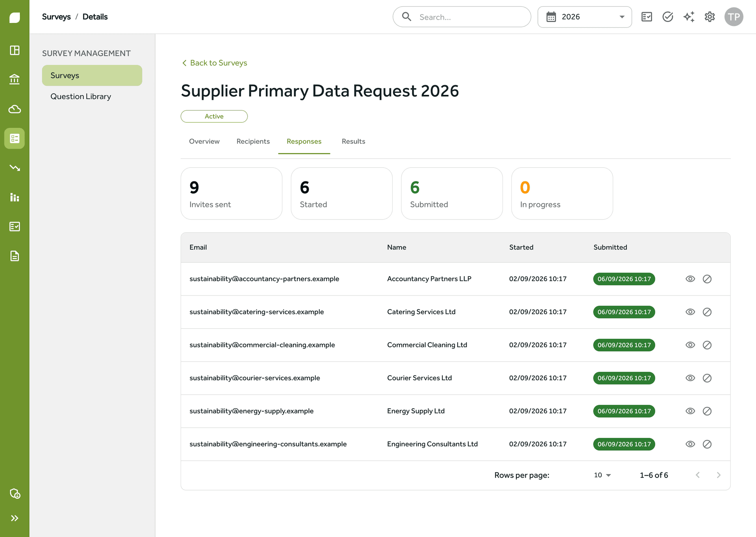Open the dashboard layout icon in sidebar
This screenshot has width=756, height=537.
[x=15, y=50]
